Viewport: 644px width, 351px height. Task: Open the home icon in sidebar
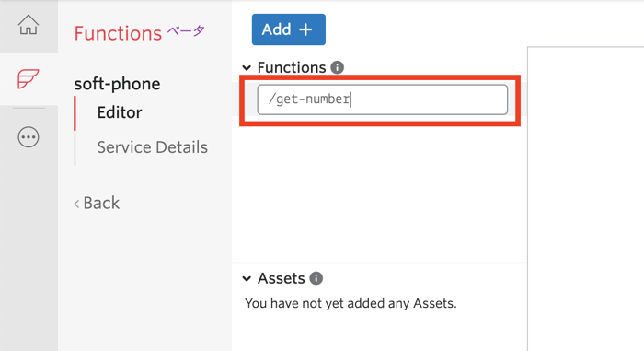pos(29,25)
